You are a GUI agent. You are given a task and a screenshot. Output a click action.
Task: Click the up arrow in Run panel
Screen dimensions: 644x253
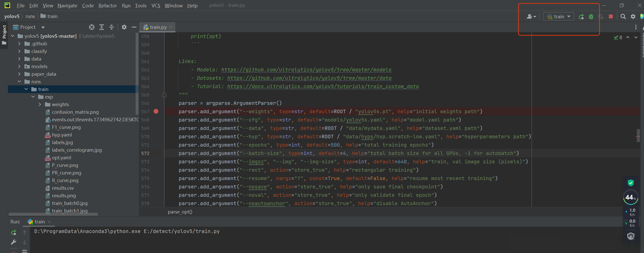point(25,232)
